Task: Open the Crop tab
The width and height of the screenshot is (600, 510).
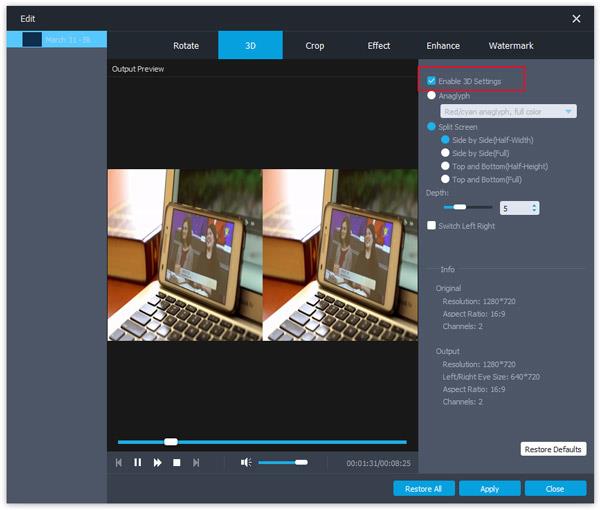Action: point(315,46)
